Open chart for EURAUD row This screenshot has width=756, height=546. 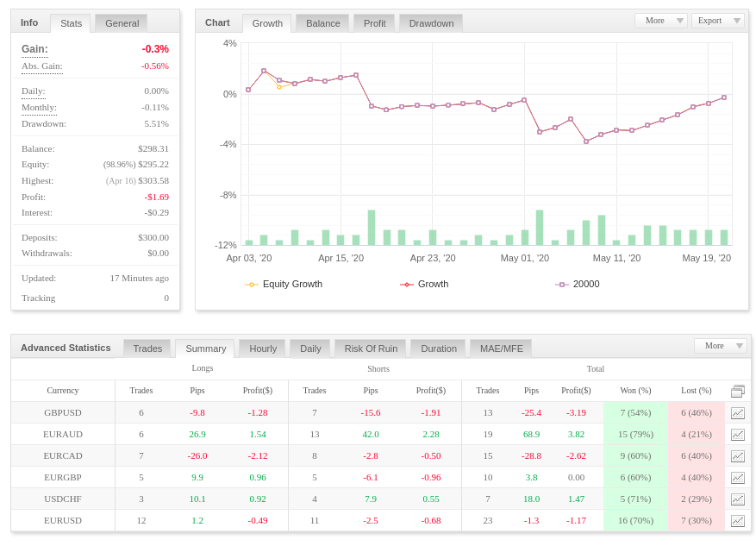[738, 435]
